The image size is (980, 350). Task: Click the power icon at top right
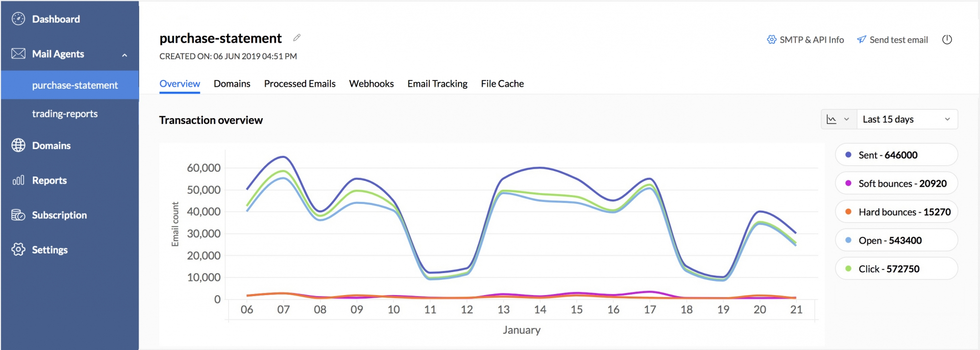click(x=947, y=40)
